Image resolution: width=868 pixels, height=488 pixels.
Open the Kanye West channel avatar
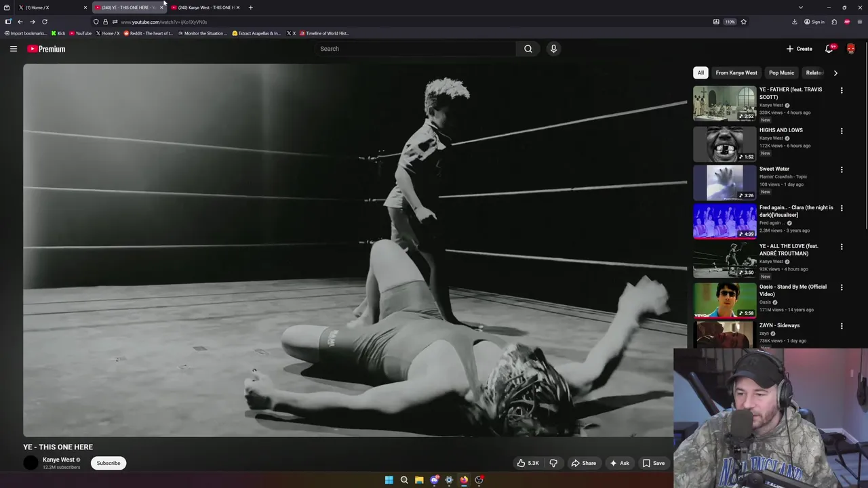pos(31,463)
